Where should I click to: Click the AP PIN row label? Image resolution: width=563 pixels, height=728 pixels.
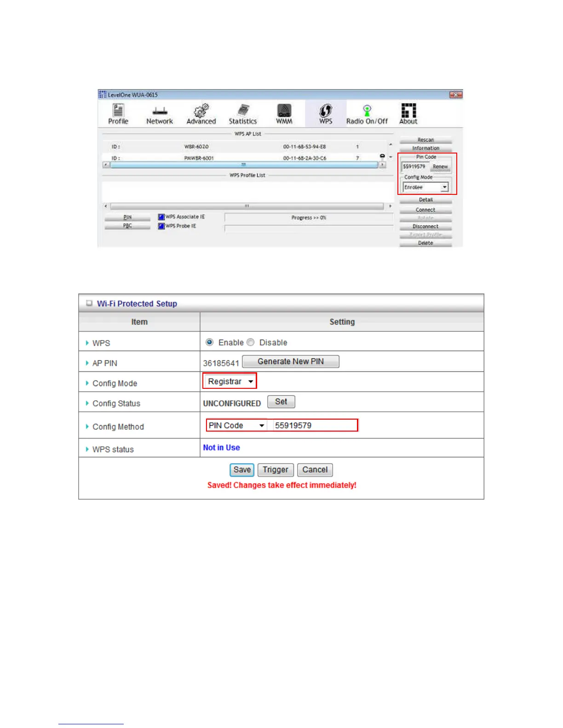[105, 363]
